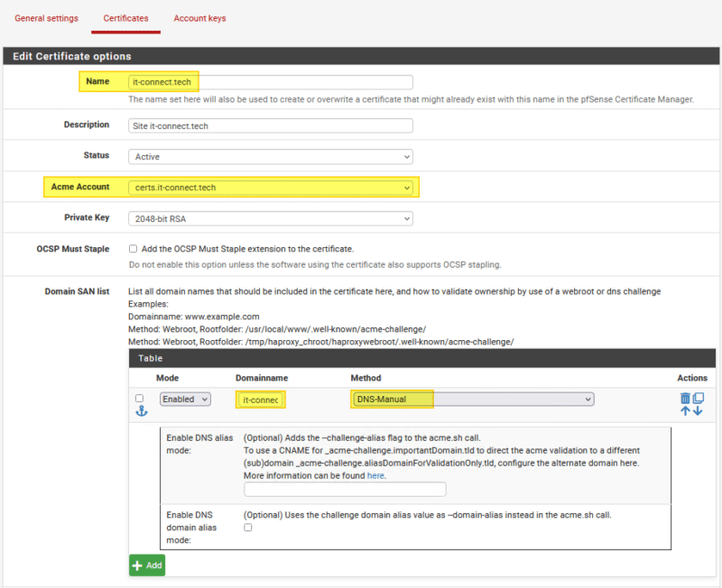Move domain entry down with down arrow
This screenshot has width=722, height=588.
pos(698,411)
